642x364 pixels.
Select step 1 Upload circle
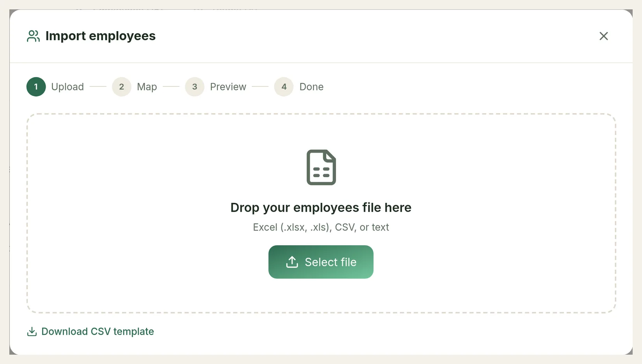pos(36,86)
